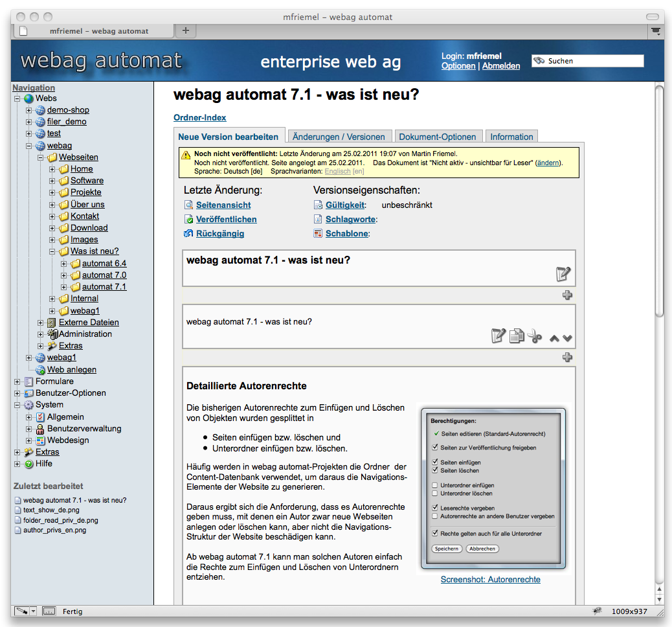Viewport: 672px width, 627px height.
Task: Open the Seitenansicht link
Action: tap(223, 205)
